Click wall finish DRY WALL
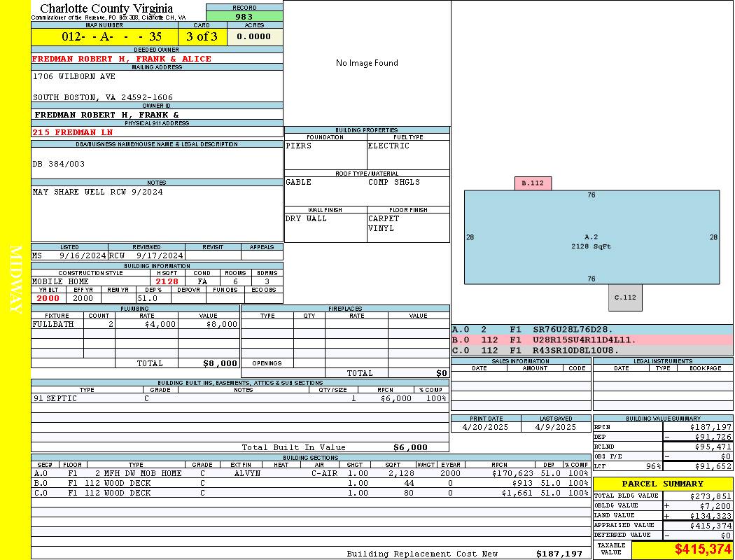This screenshot has height=560, width=735. pos(306,218)
